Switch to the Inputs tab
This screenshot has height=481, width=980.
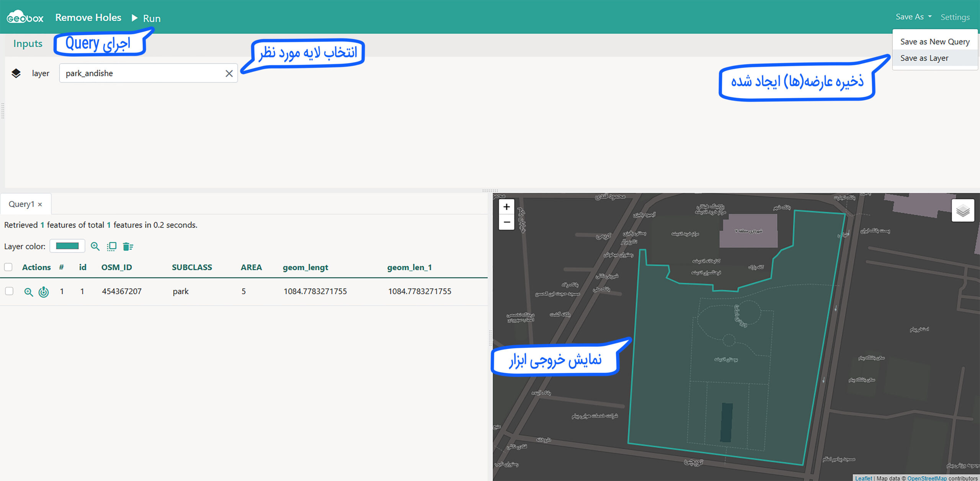point(28,44)
